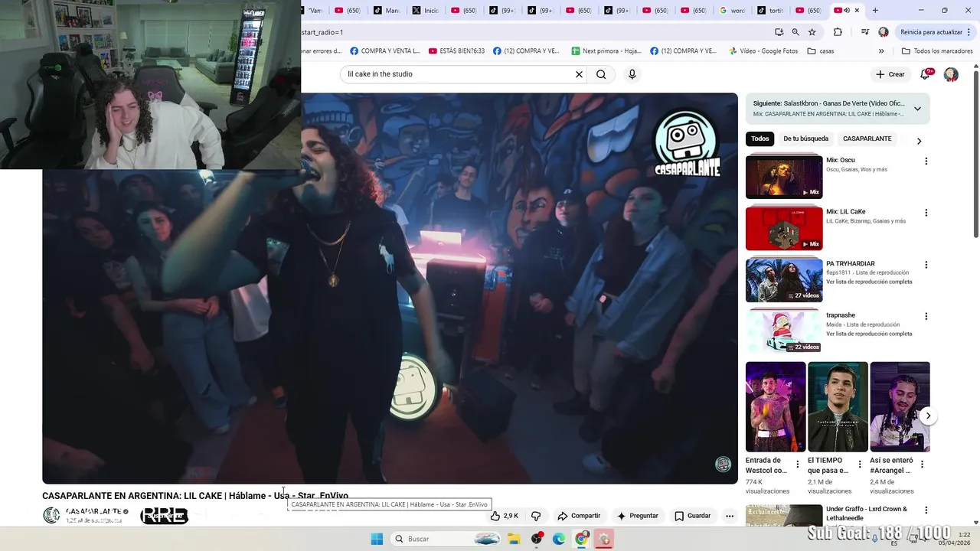Click install app icon in address bar
This screenshot has width=980, height=551.
click(x=779, y=32)
